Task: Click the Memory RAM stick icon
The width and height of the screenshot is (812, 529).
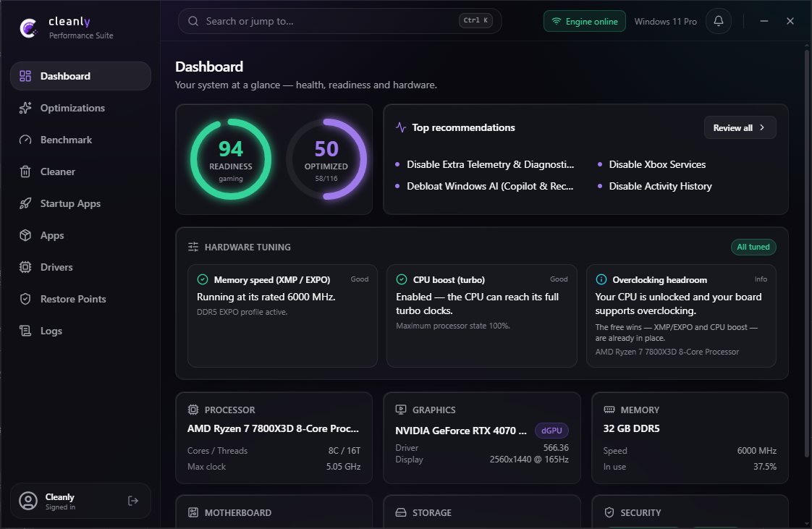Action: tap(609, 410)
